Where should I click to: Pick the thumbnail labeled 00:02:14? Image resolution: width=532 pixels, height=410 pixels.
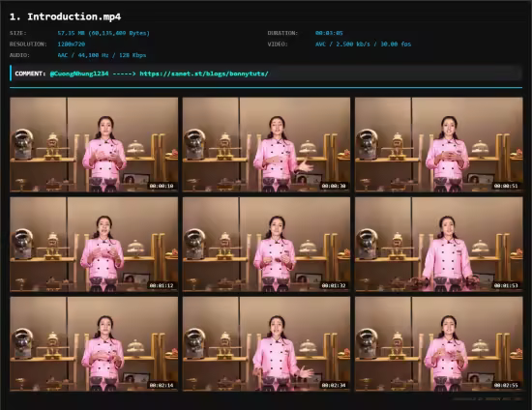pyautogui.click(x=94, y=344)
